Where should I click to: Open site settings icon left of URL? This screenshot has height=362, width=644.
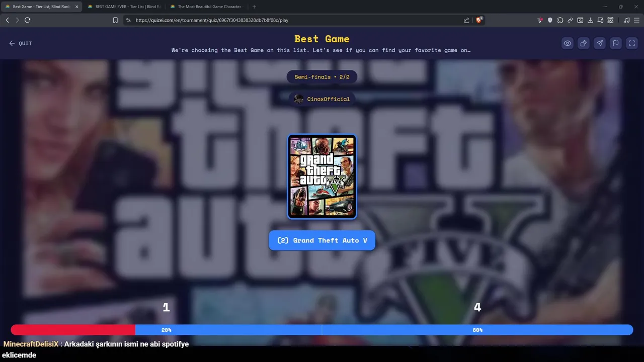pyautogui.click(x=128, y=20)
